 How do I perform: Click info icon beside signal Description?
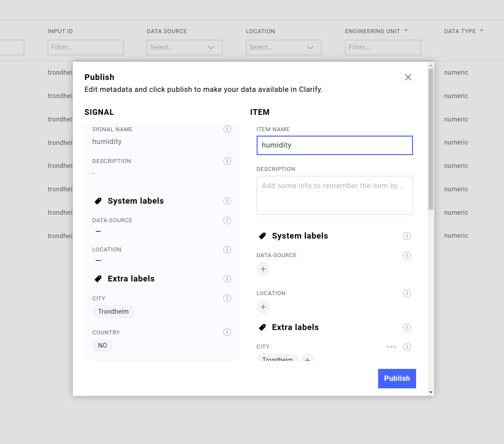[227, 161]
